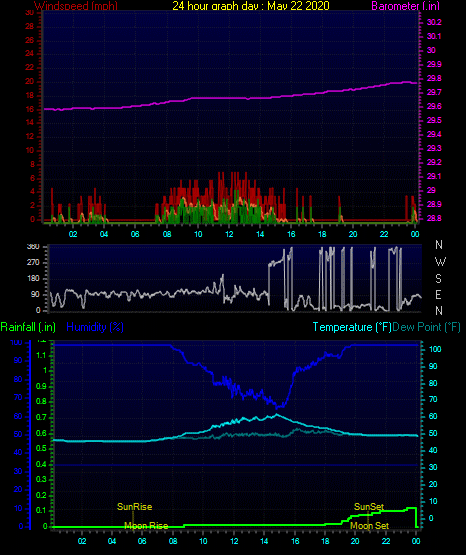
Task: Click the 12 hour tick on the wind chart
Action: [x=229, y=234]
